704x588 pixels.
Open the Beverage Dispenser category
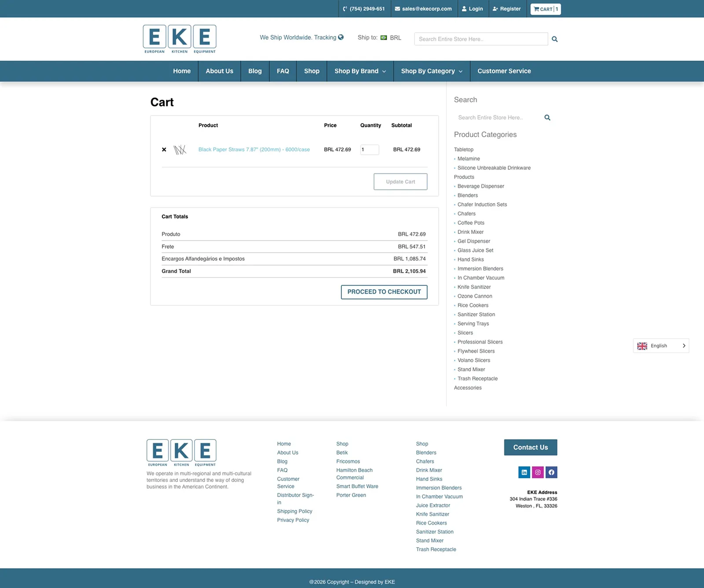coord(481,186)
